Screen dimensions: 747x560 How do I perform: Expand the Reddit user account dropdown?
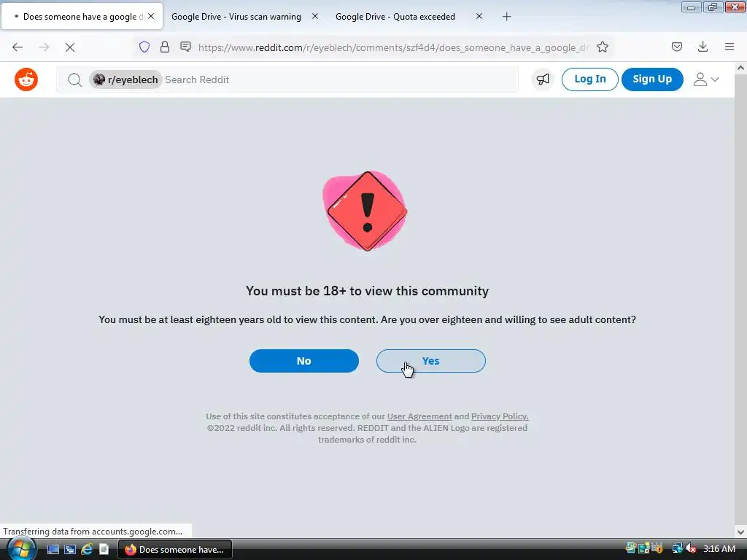pyautogui.click(x=706, y=79)
